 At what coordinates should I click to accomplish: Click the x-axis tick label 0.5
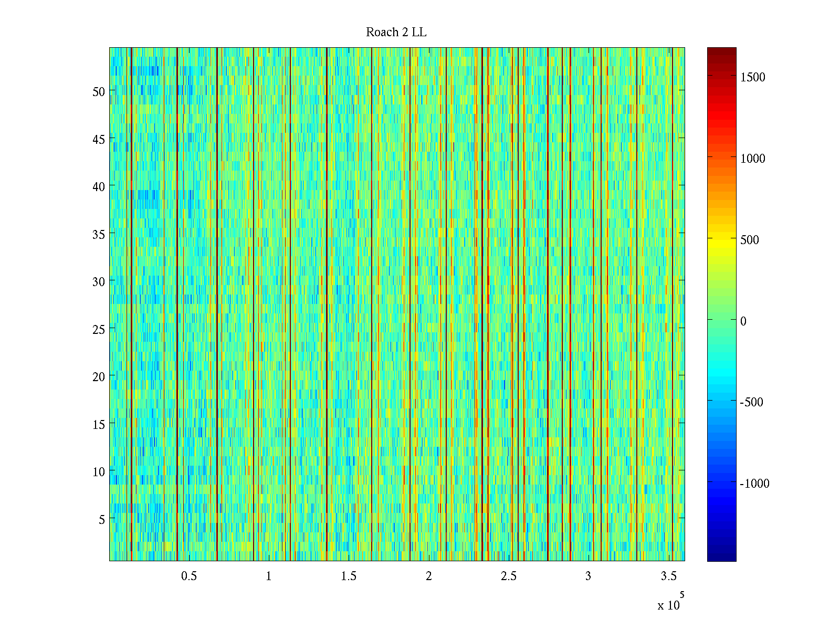pyautogui.click(x=189, y=576)
